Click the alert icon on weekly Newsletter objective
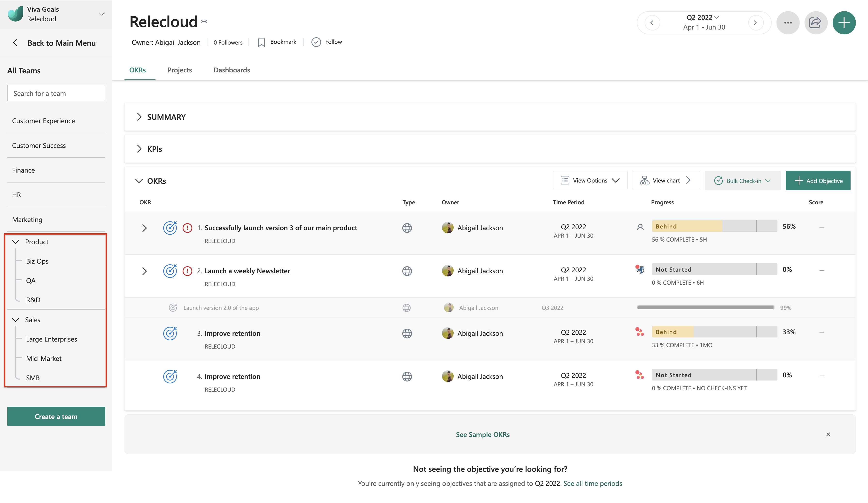Image resolution: width=868 pixels, height=503 pixels. [x=187, y=271]
